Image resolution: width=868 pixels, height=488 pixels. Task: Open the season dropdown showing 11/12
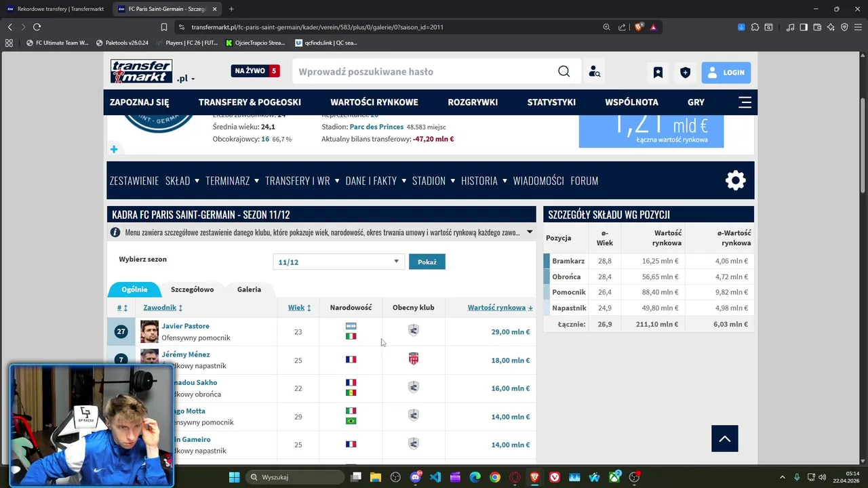pyautogui.click(x=338, y=262)
